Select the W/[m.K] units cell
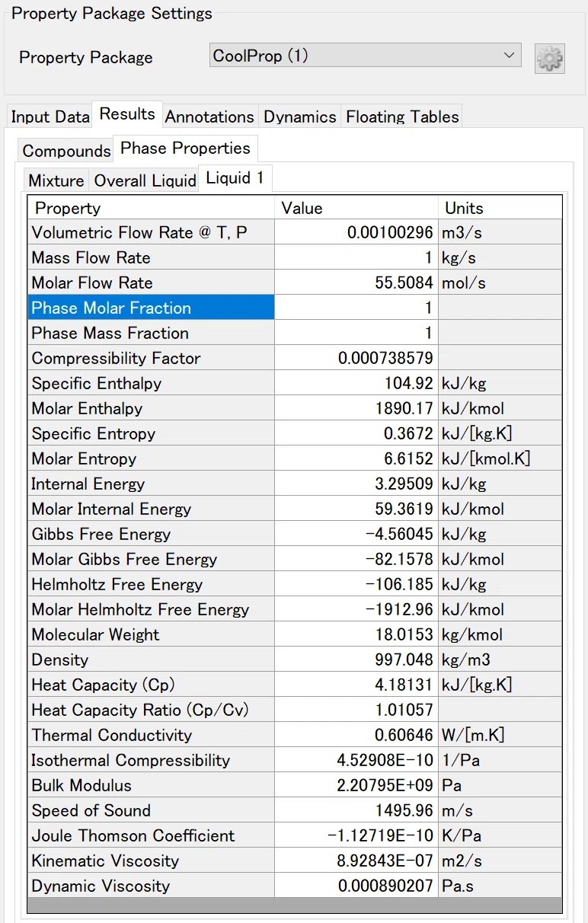The width and height of the screenshot is (588, 923). tap(500, 735)
